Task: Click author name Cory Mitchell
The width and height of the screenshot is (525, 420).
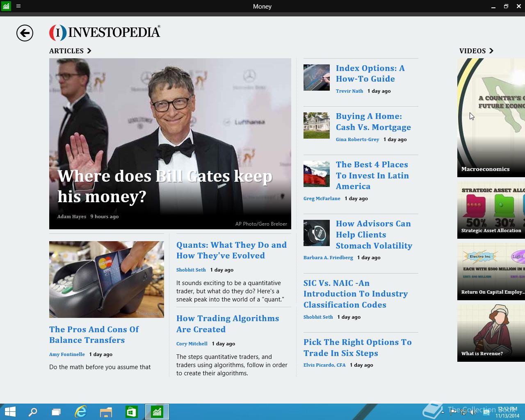Action: [192, 344]
